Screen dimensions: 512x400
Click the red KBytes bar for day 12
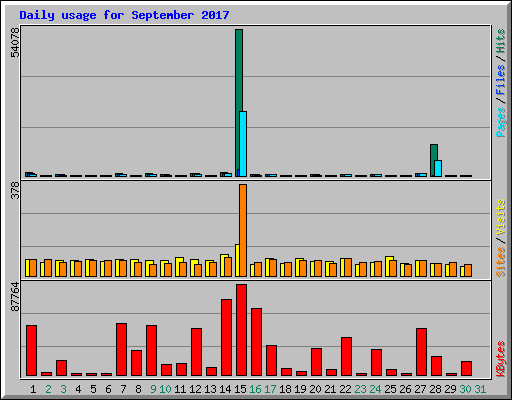(196, 352)
